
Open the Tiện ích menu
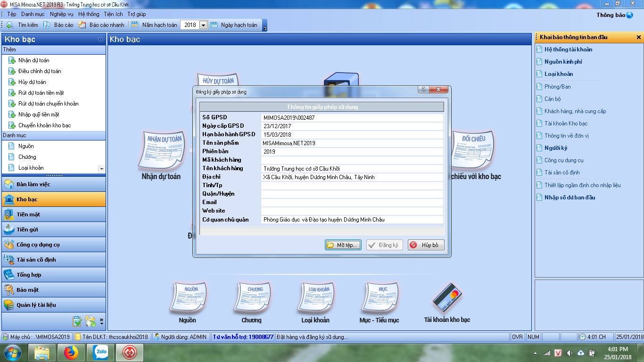point(113,14)
